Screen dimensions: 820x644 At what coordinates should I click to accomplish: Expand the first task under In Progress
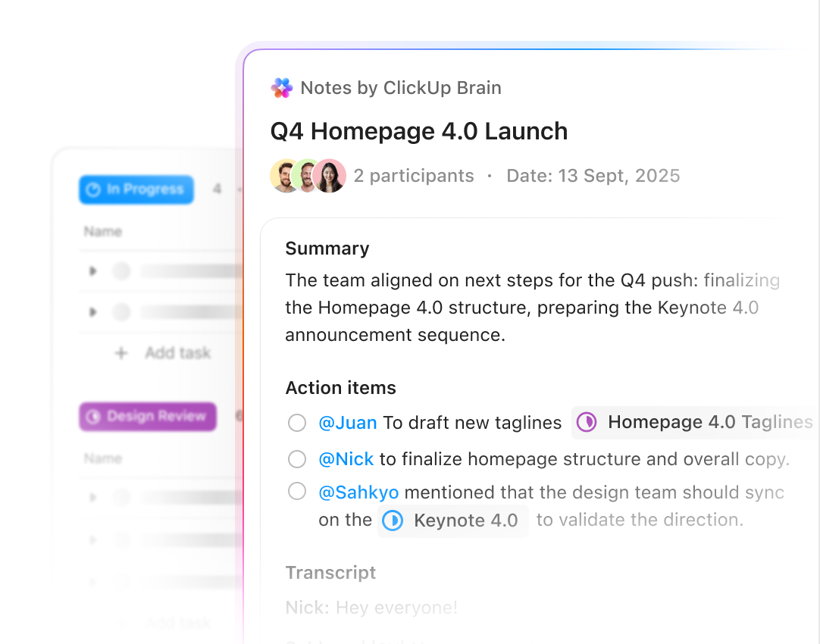point(92,270)
